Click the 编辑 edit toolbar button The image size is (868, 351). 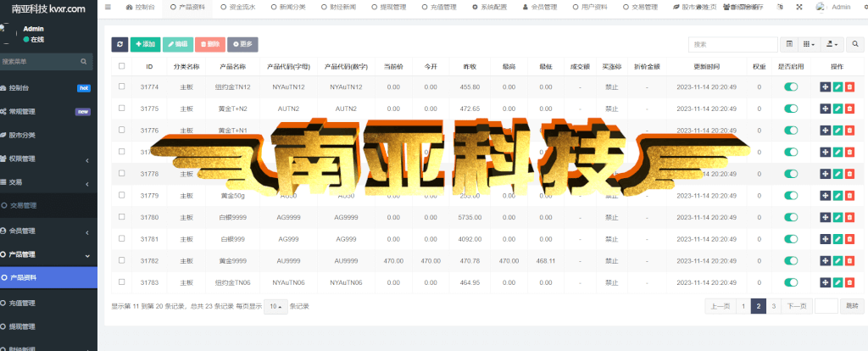coord(178,44)
